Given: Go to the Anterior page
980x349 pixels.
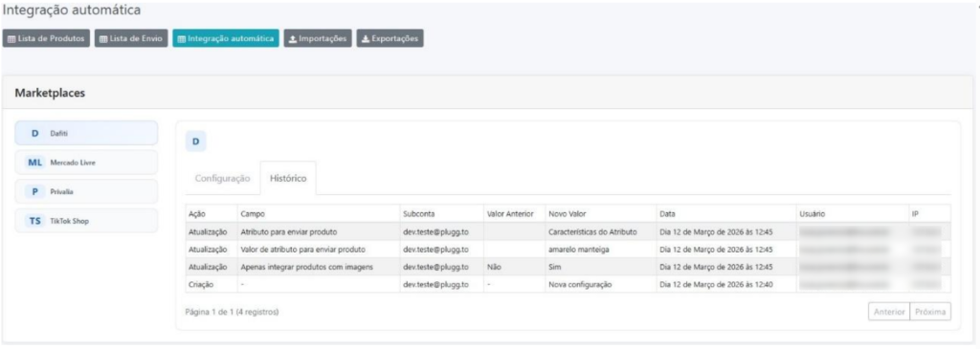Looking at the screenshot, I should click(x=888, y=312).
